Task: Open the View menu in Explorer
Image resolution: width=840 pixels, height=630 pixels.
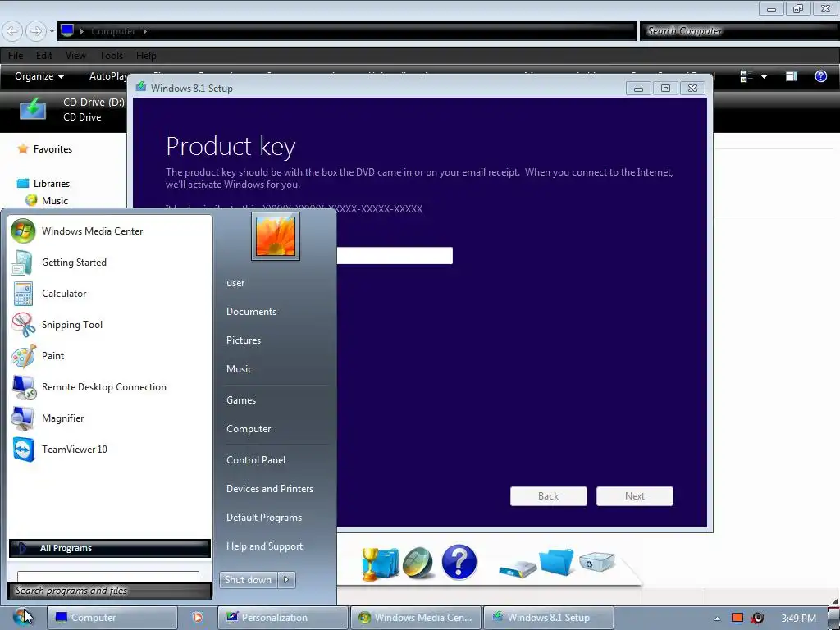Action: [x=75, y=56]
